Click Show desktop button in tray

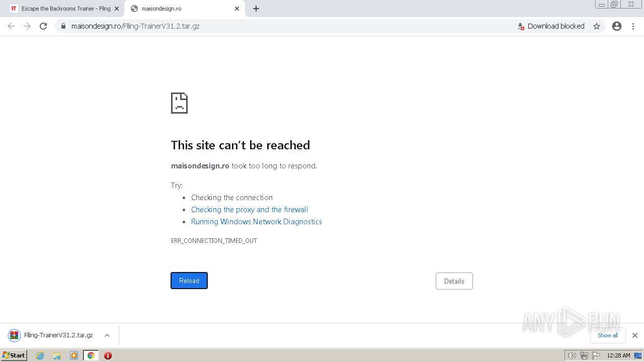point(638,355)
